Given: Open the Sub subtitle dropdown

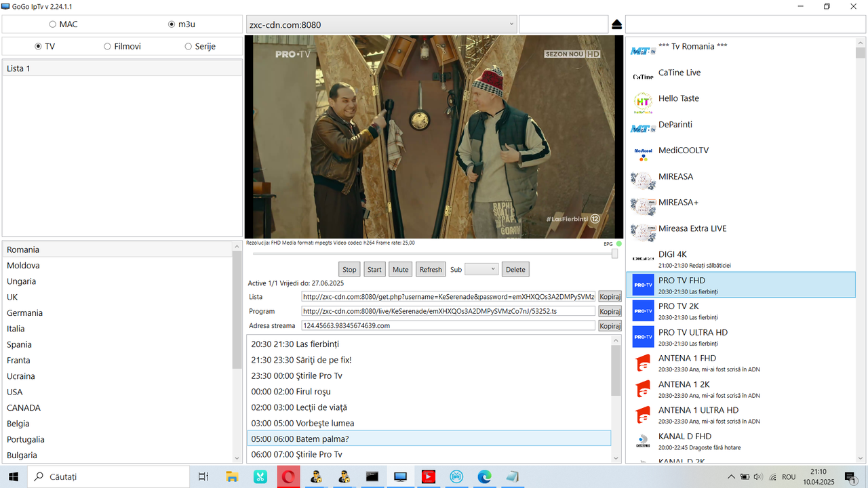Looking at the screenshot, I should click(481, 269).
